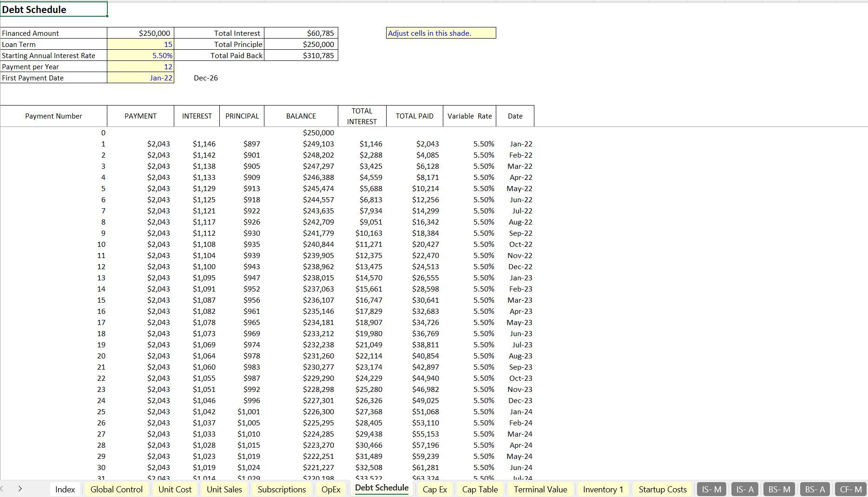Go to the Unit Sales tab
This screenshot has width=868, height=497.
[x=224, y=489]
